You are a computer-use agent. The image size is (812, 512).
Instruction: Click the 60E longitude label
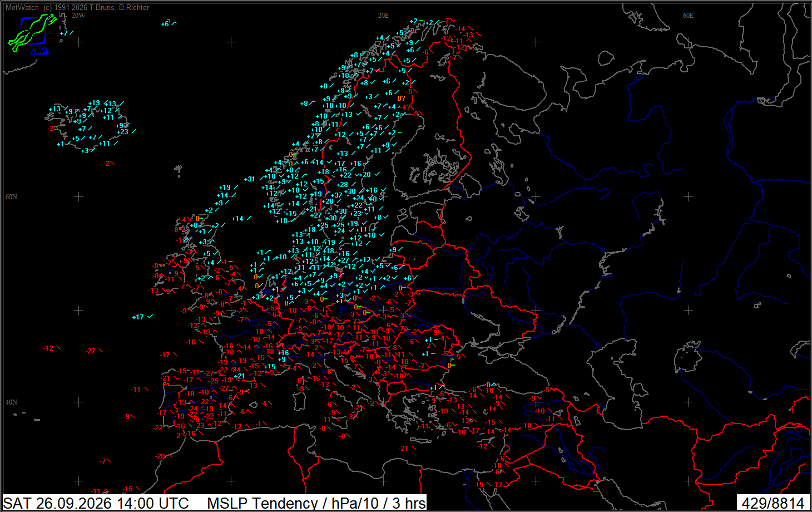688,16
